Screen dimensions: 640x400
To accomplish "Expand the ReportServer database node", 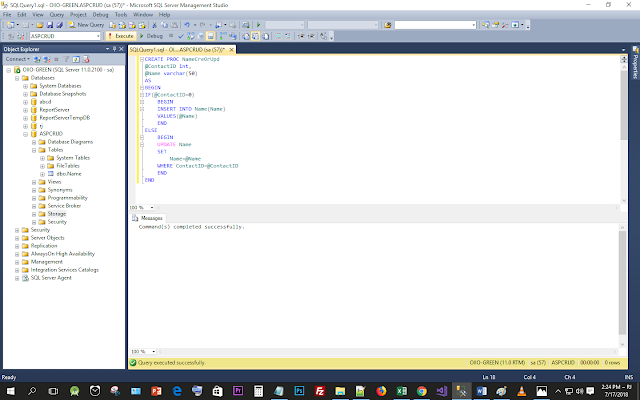I will 25,110.
